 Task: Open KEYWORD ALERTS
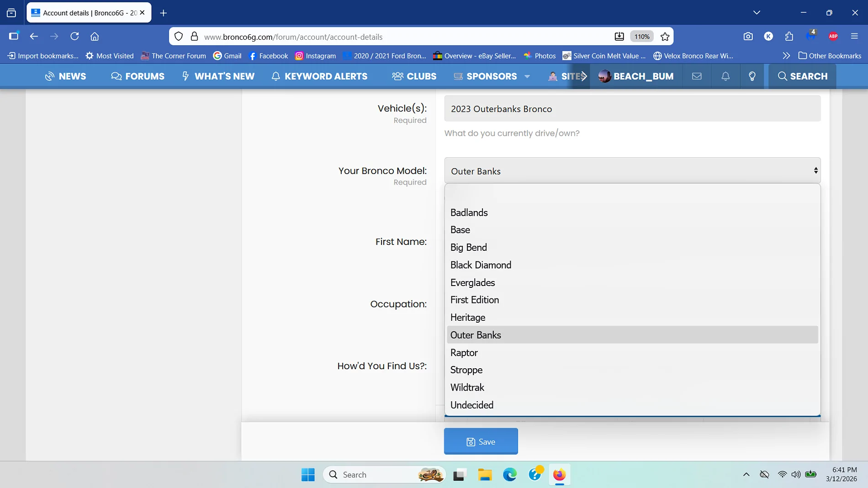[x=319, y=76]
